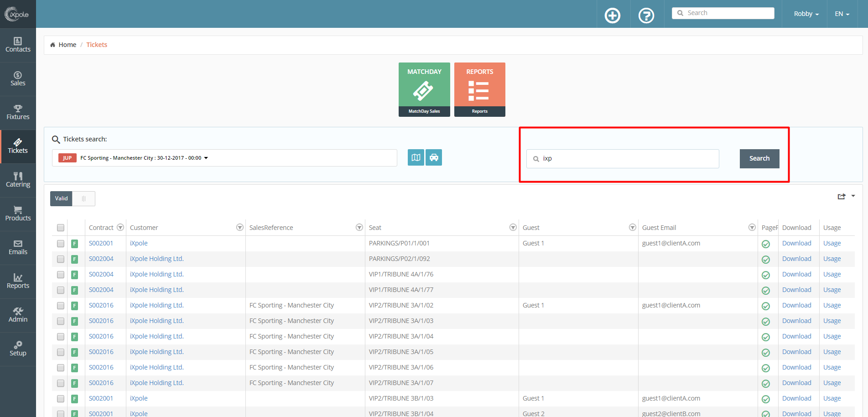Open the EN language dropdown
Image resolution: width=868 pixels, height=417 pixels.
(842, 14)
